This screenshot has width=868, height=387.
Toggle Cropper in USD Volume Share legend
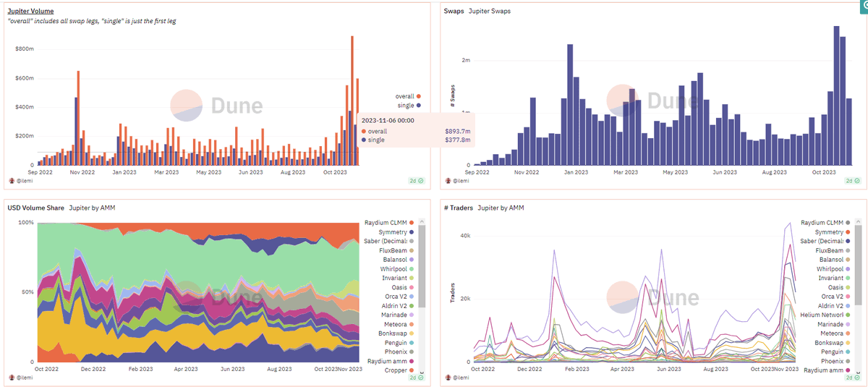[x=400, y=370]
